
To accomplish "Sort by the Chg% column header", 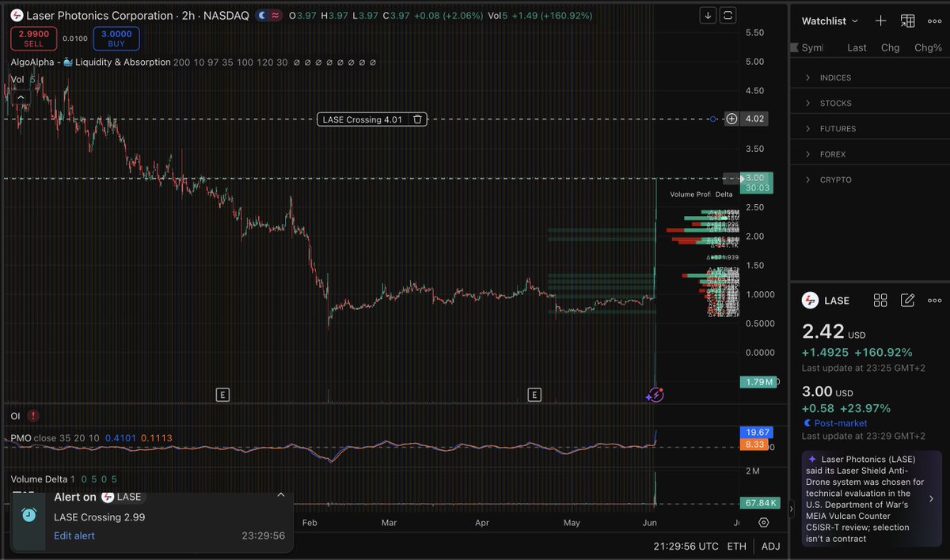I will coord(928,47).
